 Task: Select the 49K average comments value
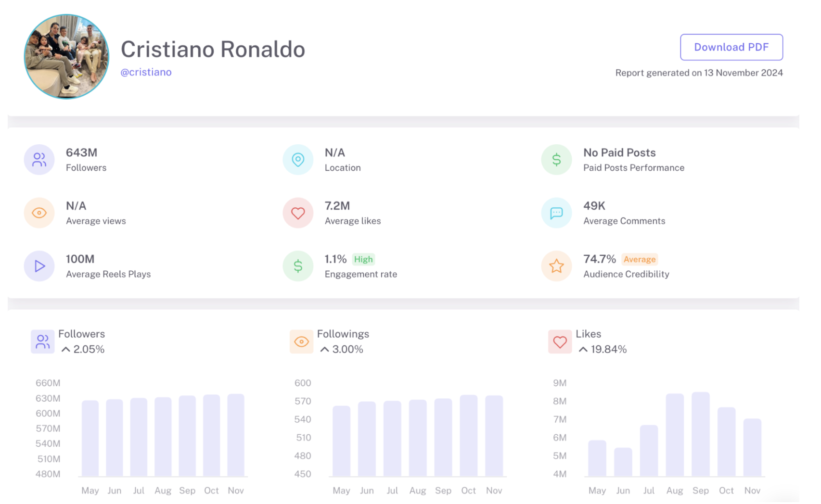[594, 206]
